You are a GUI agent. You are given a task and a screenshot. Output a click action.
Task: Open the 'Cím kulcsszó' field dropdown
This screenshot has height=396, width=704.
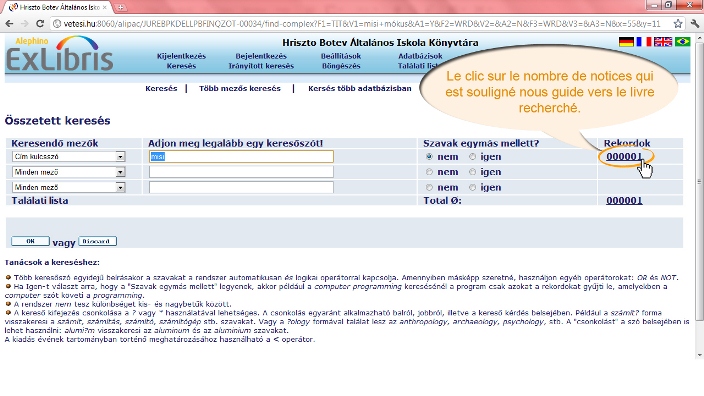click(x=69, y=157)
